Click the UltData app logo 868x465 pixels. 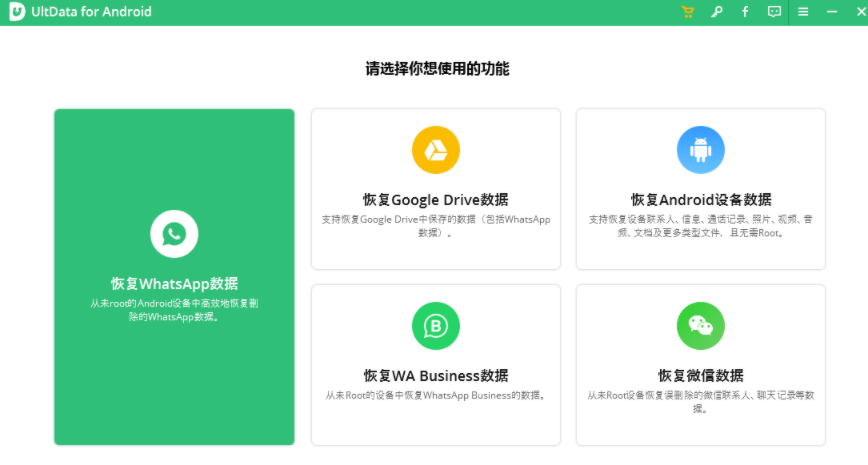pyautogui.click(x=17, y=12)
